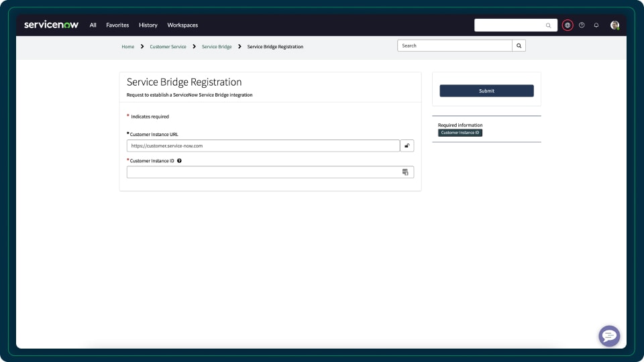The image size is (644, 362).
Task: Open the chat bubble widget
Action: coord(608,336)
